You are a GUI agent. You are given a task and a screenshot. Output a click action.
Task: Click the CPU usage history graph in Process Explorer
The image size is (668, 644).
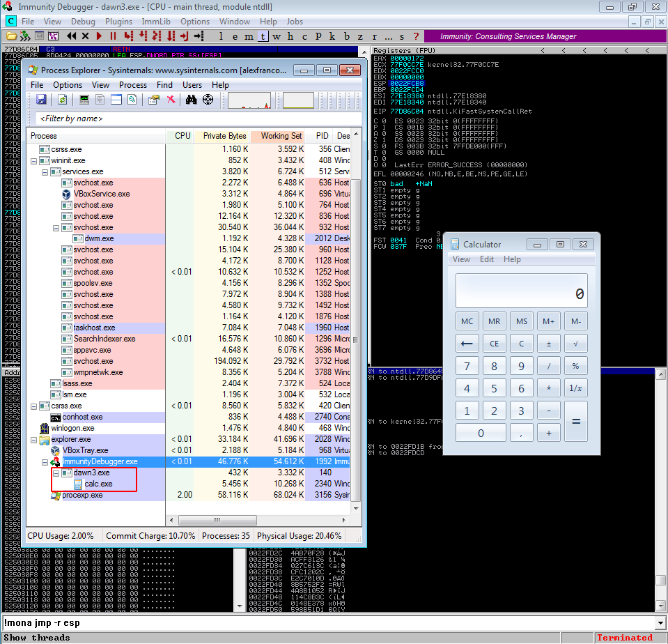coord(249,100)
